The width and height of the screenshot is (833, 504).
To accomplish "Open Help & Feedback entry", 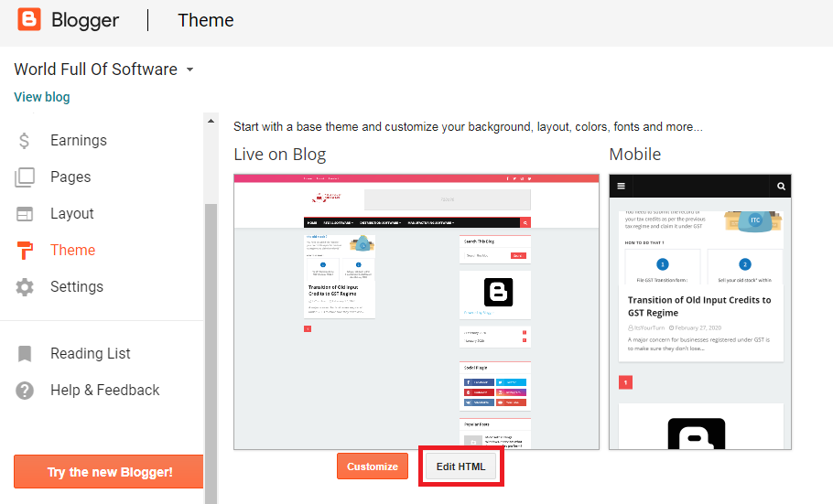I will coord(104,391).
